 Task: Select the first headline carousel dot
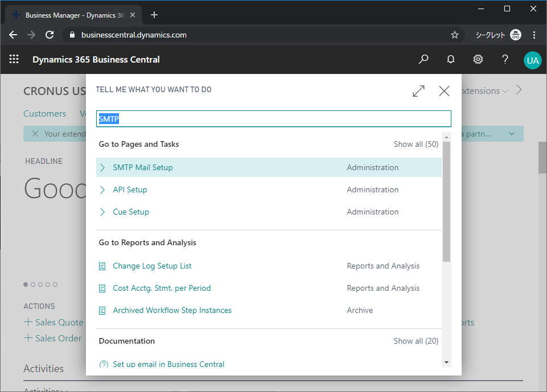(26, 284)
